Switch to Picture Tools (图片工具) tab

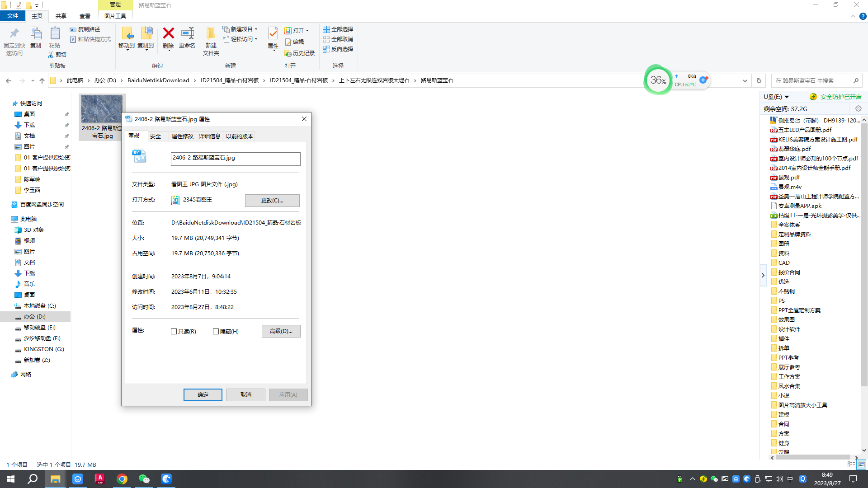point(115,16)
